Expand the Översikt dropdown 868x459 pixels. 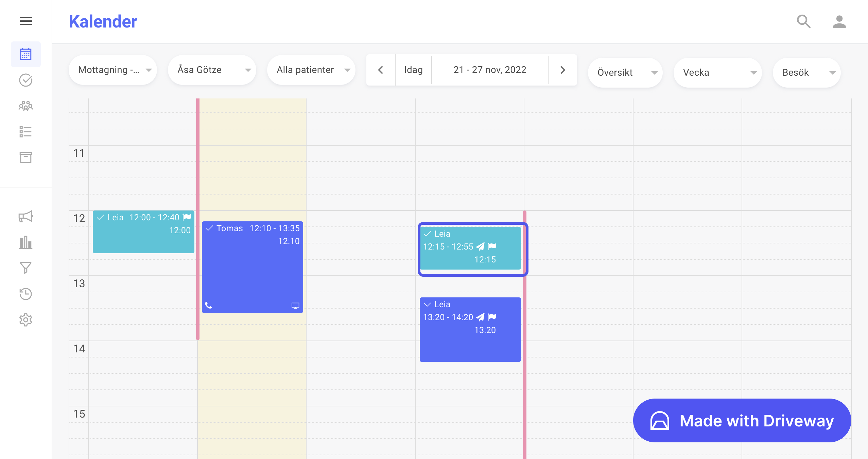coord(625,73)
